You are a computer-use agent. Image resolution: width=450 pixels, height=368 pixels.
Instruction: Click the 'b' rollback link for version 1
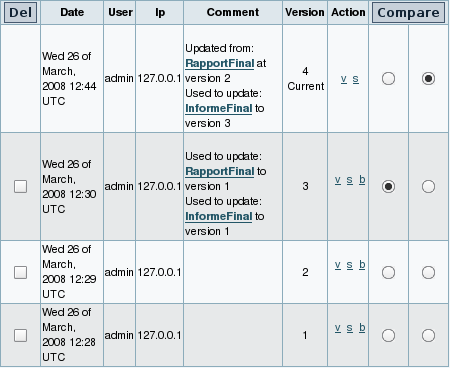(362, 328)
